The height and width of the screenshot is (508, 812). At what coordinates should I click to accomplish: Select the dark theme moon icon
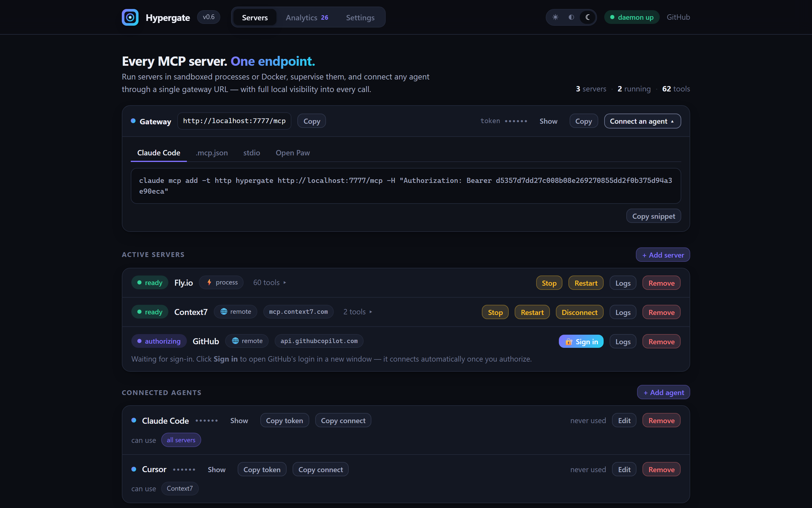point(588,17)
